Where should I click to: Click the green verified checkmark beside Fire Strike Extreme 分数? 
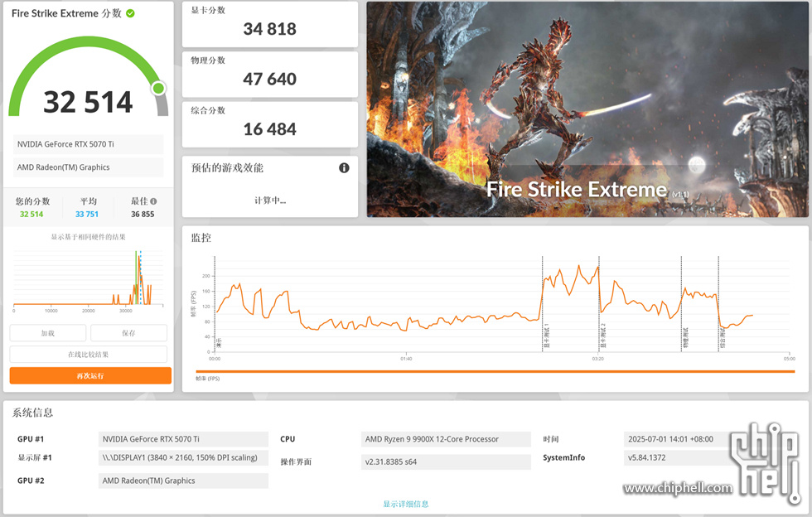click(x=131, y=13)
